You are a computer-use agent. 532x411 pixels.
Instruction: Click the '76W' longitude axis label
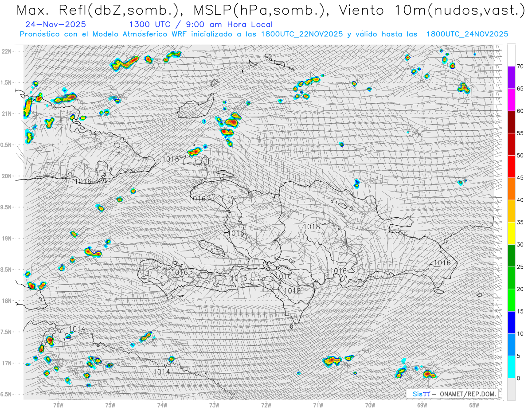58,405
